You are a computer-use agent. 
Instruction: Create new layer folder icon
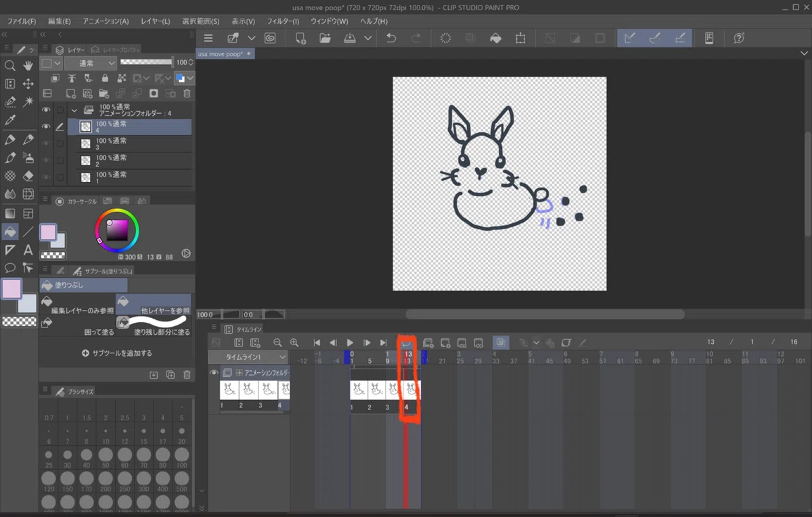(104, 93)
